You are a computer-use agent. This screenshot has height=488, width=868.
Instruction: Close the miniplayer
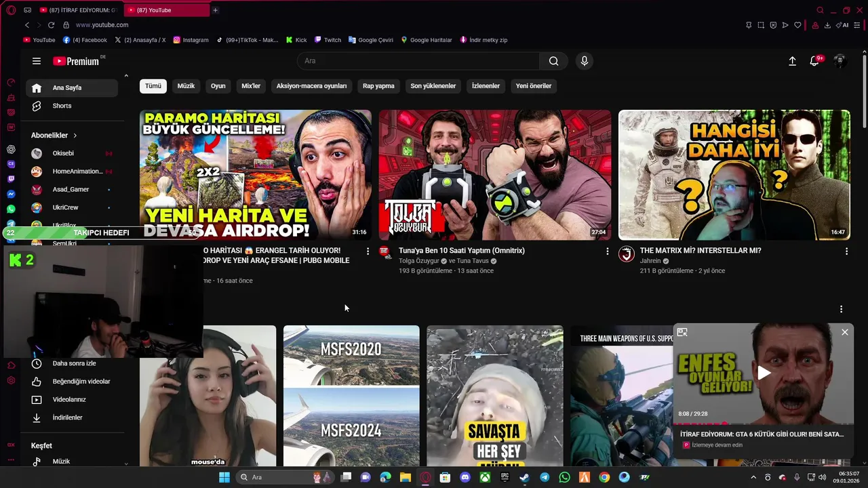[844, 332]
